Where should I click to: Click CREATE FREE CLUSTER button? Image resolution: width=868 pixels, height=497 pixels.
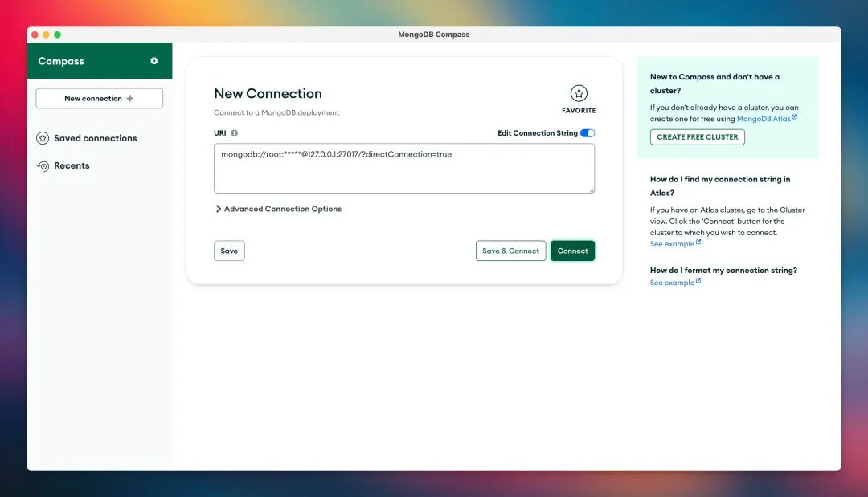pos(697,137)
